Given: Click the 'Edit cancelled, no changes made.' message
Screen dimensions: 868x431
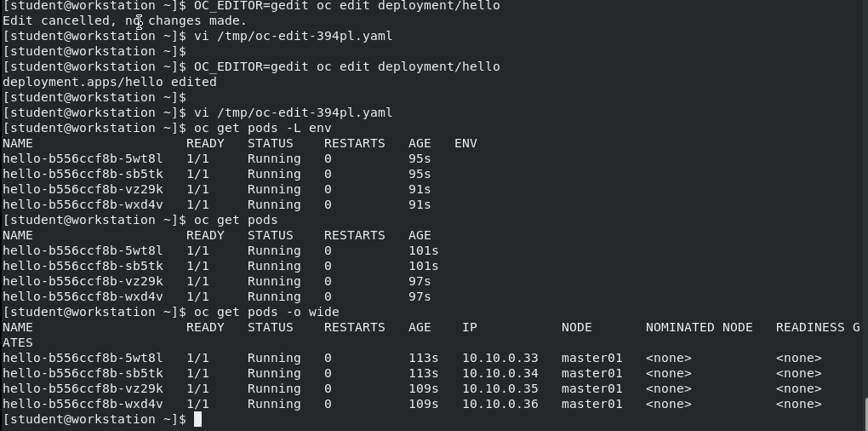Looking at the screenshot, I should (124, 20).
